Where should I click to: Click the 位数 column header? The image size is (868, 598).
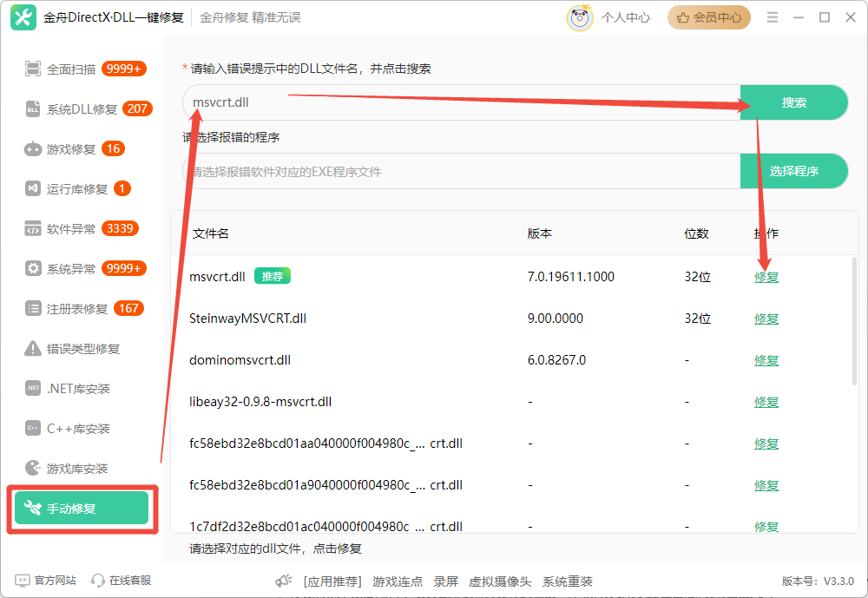pyautogui.click(x=696, y=233)
